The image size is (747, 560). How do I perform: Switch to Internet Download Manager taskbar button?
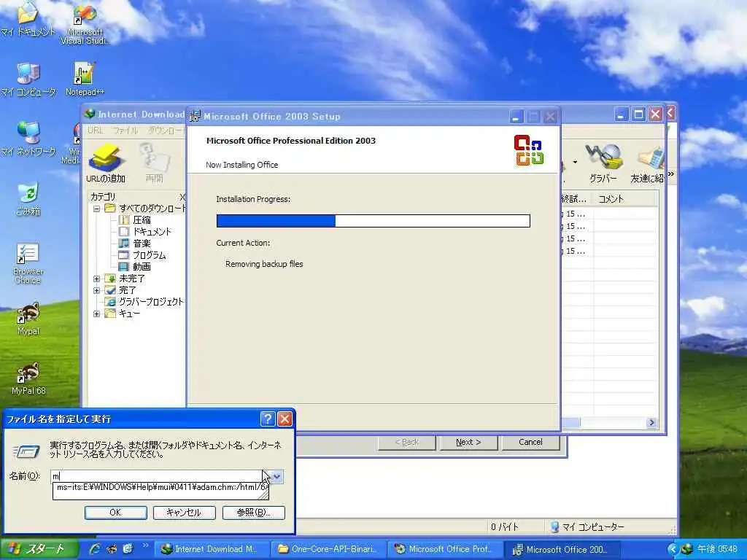point(211,549)
